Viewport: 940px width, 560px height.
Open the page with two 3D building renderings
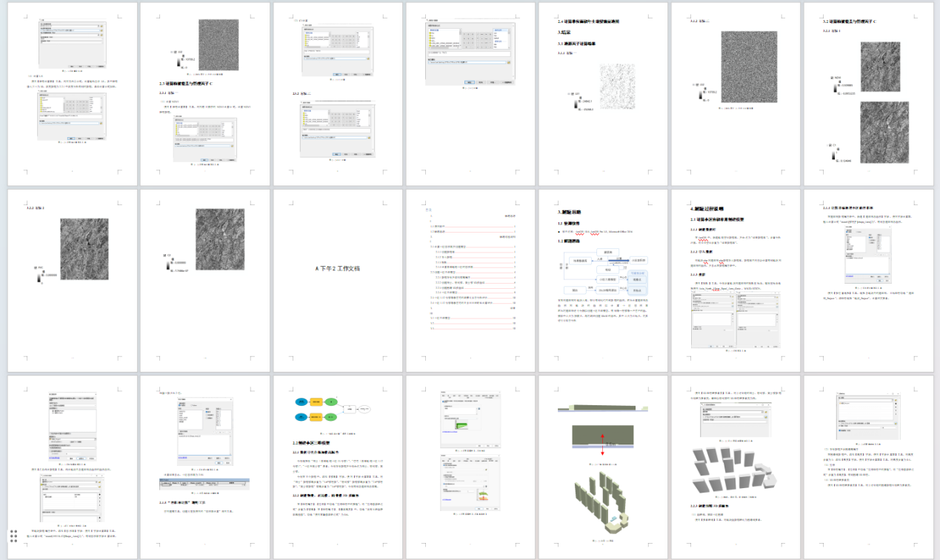coord(736,467)
